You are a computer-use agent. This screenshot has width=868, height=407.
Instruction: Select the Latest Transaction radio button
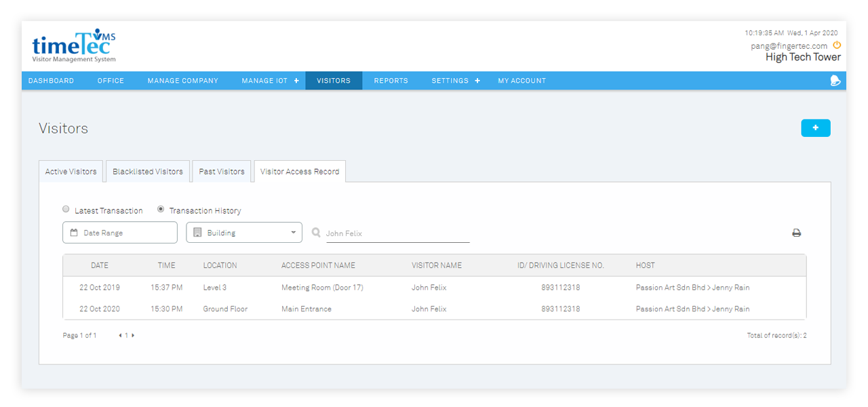pyautogui.click(x=66, y=210)
